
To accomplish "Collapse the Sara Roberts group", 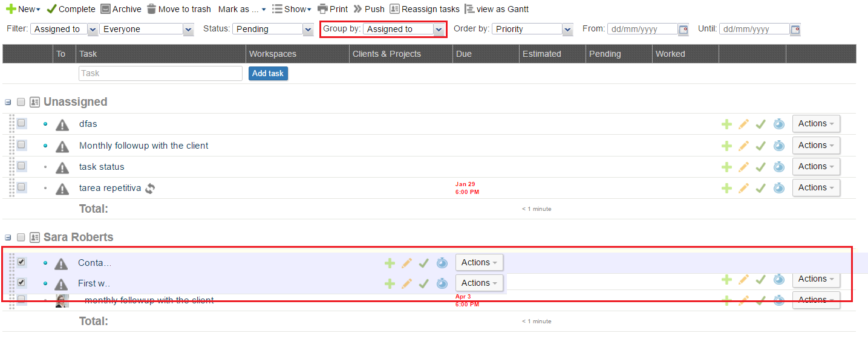I will pyautogui.click(x=8, y=237).
